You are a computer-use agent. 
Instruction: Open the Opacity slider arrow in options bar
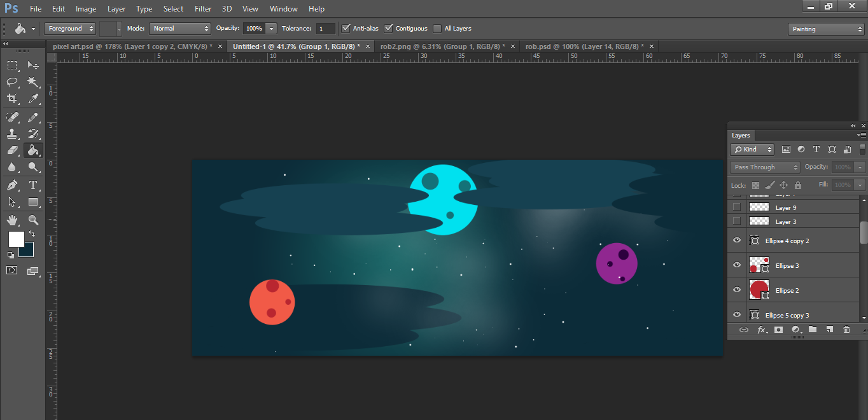[x=272, y=29]
